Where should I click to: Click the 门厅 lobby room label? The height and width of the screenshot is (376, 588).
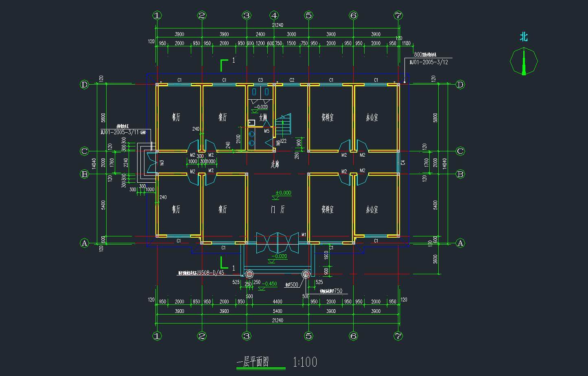pyautogui.click(x=277, y=210)
